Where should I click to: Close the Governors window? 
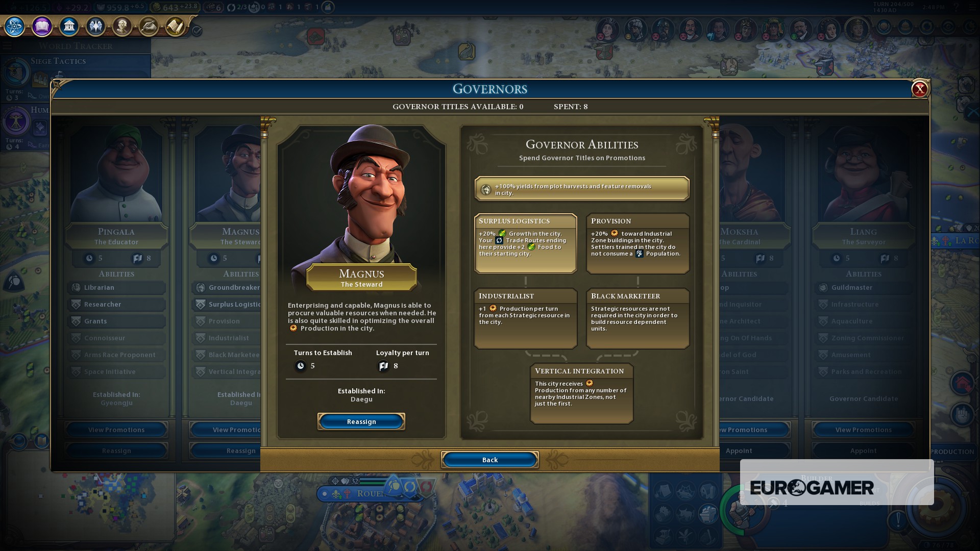pyautogui.click(x=919, y=89)
